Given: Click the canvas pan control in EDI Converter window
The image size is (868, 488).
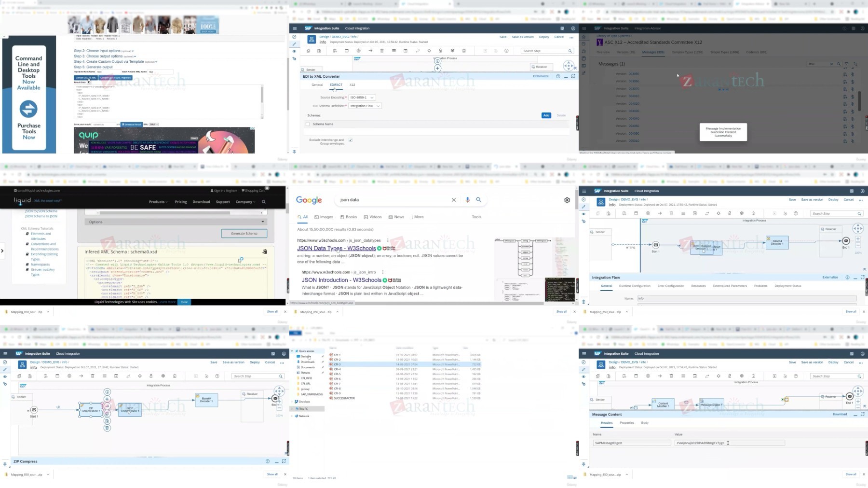Looking at the screenshot, I should pos(569,66).
